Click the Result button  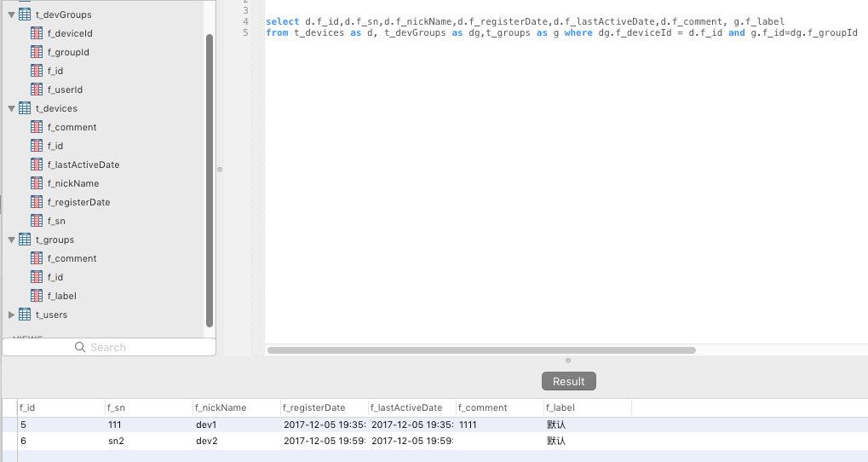coord(568,381)
